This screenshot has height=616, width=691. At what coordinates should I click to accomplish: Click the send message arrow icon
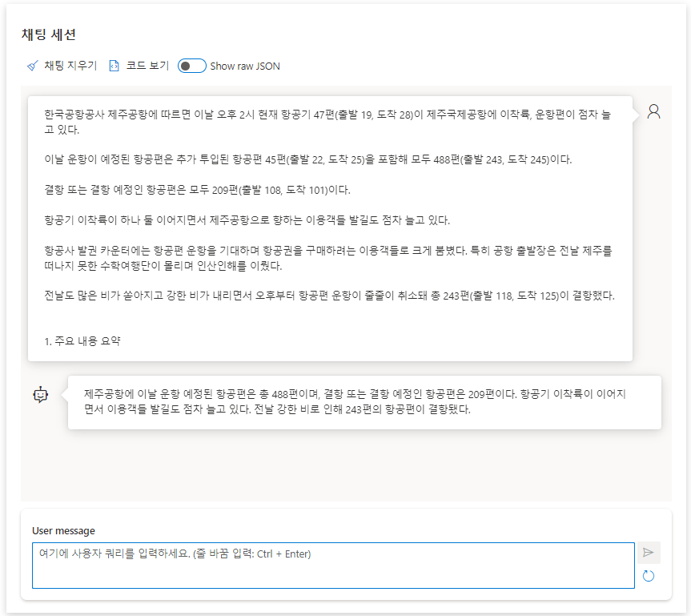(649, 553)
